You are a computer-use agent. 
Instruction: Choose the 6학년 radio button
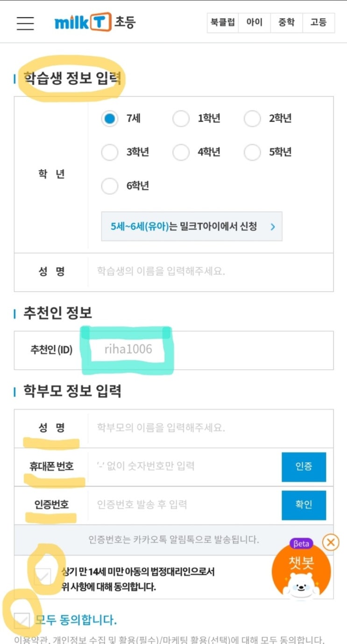110,186
